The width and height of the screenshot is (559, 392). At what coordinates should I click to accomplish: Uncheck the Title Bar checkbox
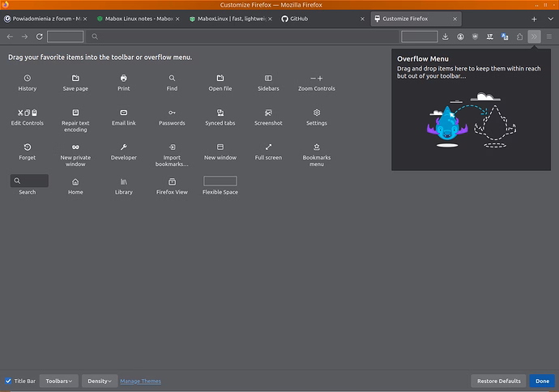point(8,381)
